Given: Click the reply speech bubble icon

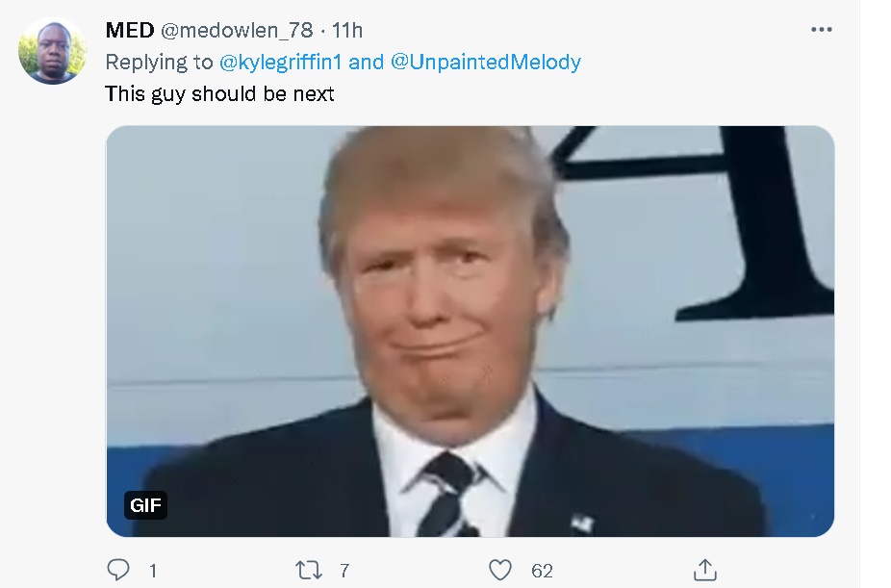Looking at the screenshot, I should point(118,570).
